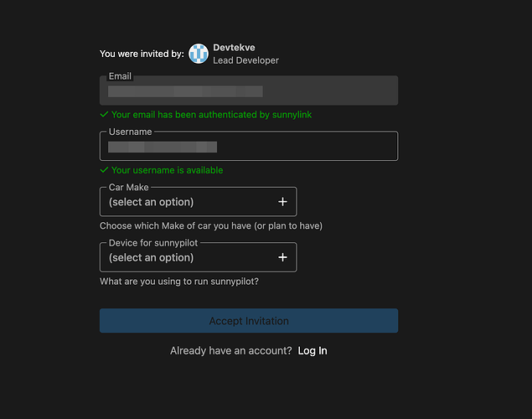Click 'What are you using to run sunnypilot?'
This screenshot has width=532, height=419.
pyautogui.click(x=179, y=282)
